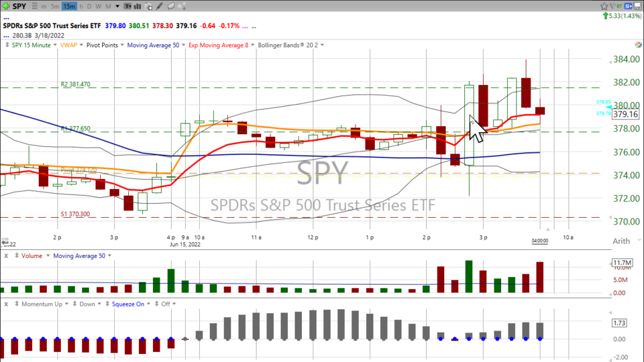Expand the VWAP dropdown arrow
Viewport: 644px width, 362px height.
pos(81,45)
